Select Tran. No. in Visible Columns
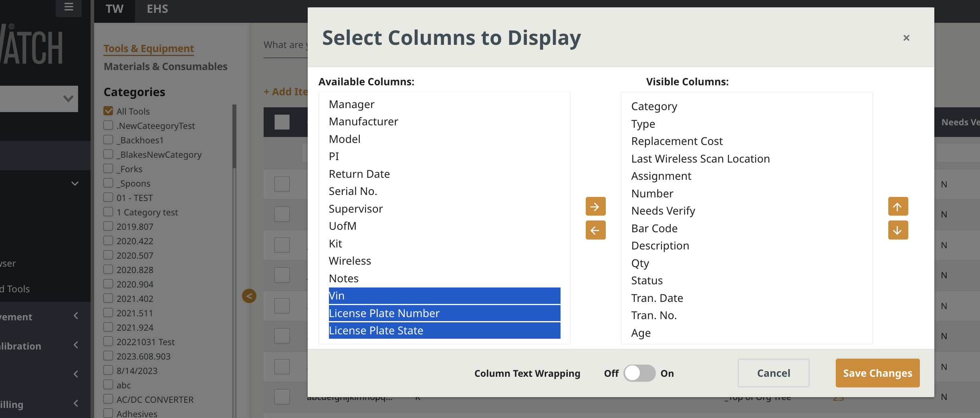 (747, 316)
